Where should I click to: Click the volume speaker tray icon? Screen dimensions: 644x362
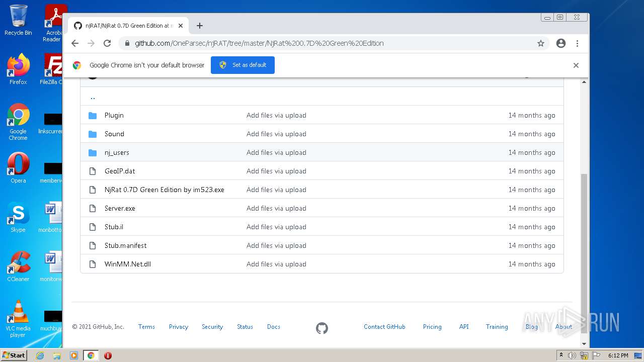[x=572, y=355]
